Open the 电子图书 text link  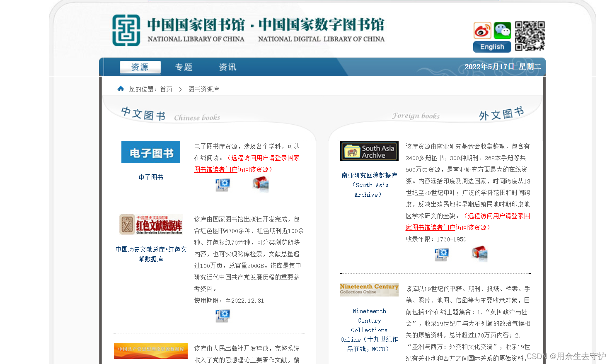click(151, 177)
